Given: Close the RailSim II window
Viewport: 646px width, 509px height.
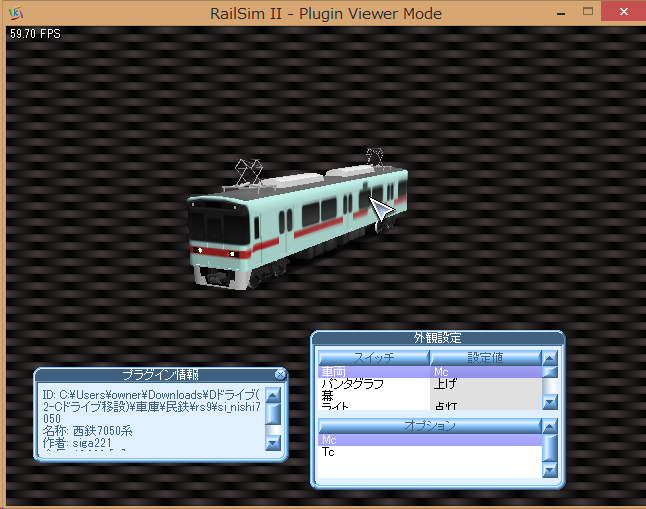Looking at the screenshot, I should [x=624, y=12].
